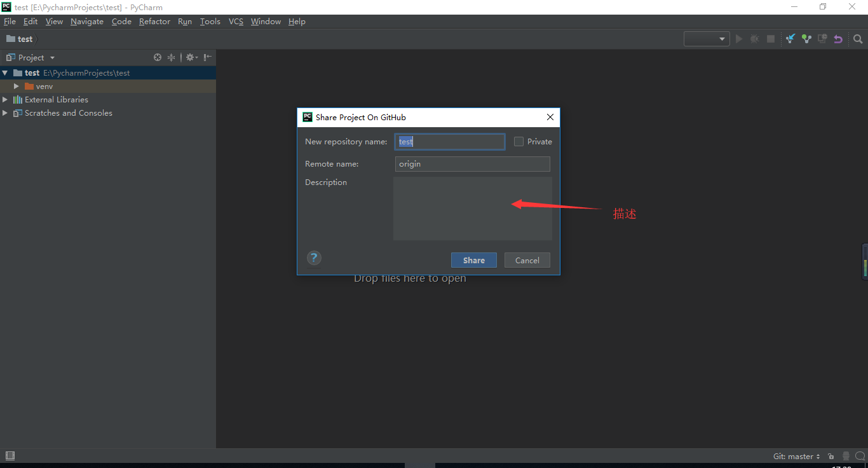The image size is (868, 468).
Task: Toggle tool window bars icon in status bar
Action: click(x=10, y=456)
